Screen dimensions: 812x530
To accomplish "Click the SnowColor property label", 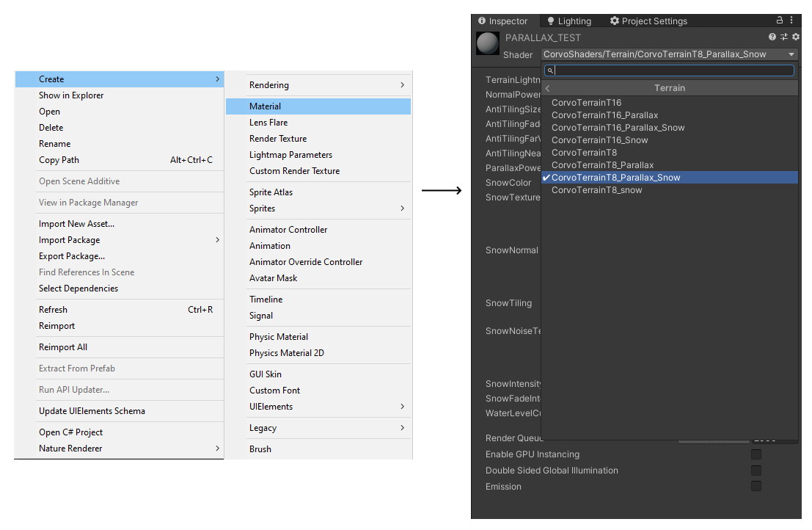I will (508, 183).
